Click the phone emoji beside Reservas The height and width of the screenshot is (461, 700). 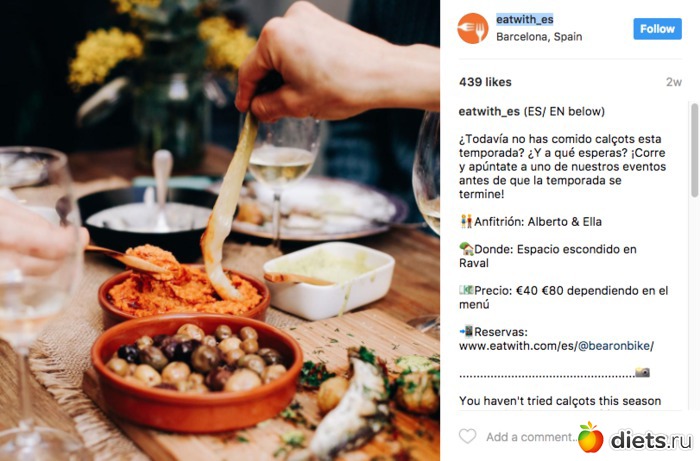click(x=466, y=331)
